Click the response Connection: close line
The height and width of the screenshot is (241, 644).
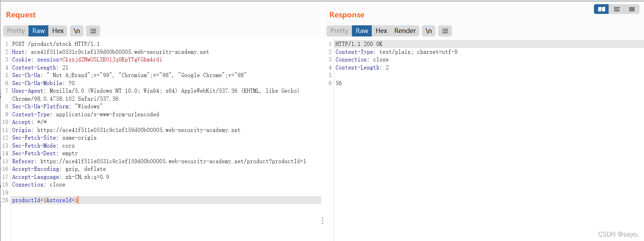(362, 60)
